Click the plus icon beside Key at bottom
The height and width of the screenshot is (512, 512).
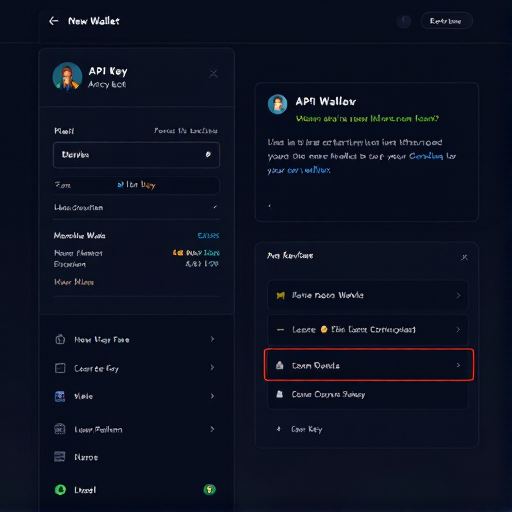click(x=279, y=429)
